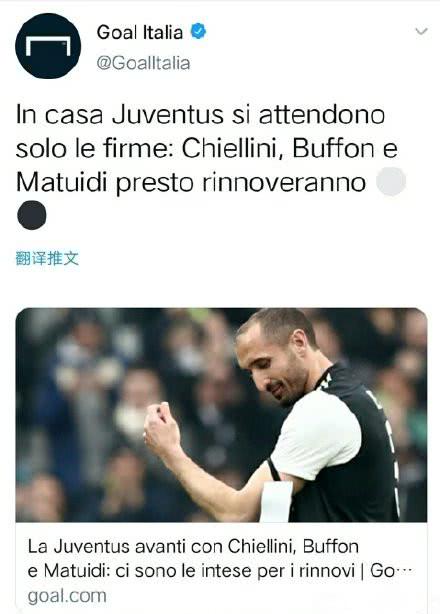Click the link card footer area
440x614 pixels.
(221, 567)
